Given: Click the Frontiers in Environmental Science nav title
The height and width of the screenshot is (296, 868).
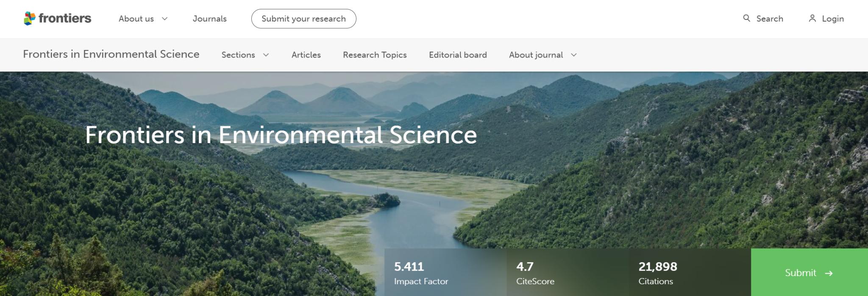Looking at the screenshot, I should click(111, 54).
